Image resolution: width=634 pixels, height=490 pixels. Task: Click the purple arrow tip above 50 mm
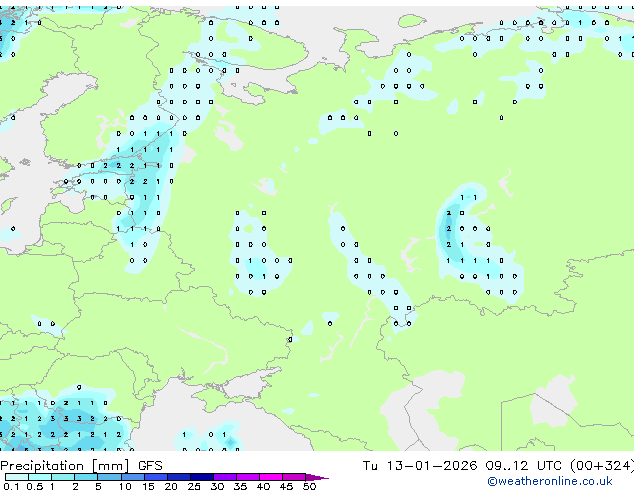pyautogui.click(x=317, y=477)
